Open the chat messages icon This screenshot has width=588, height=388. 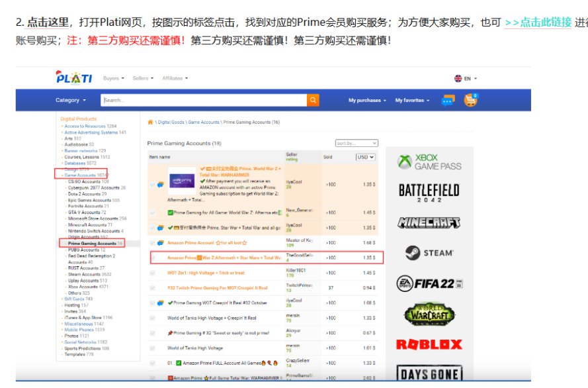click(448, 100)
